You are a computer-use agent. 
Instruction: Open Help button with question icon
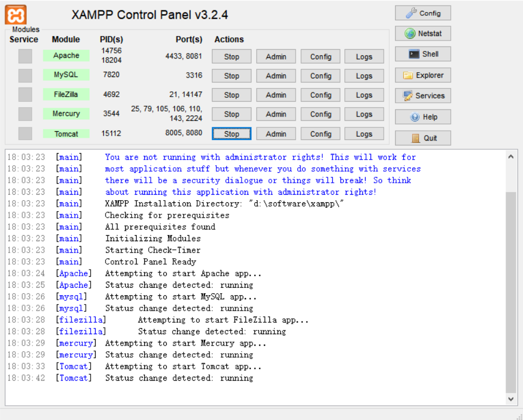[x=423, y=117]
